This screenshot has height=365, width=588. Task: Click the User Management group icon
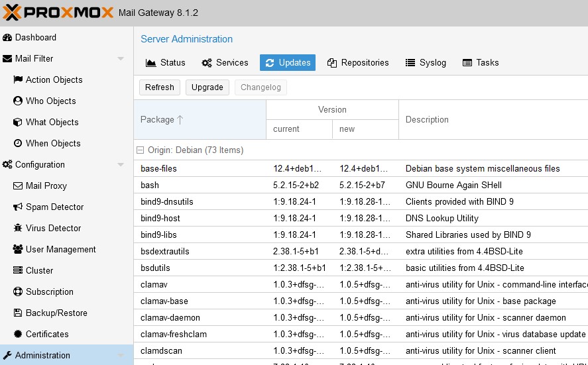tap(18, 249)
